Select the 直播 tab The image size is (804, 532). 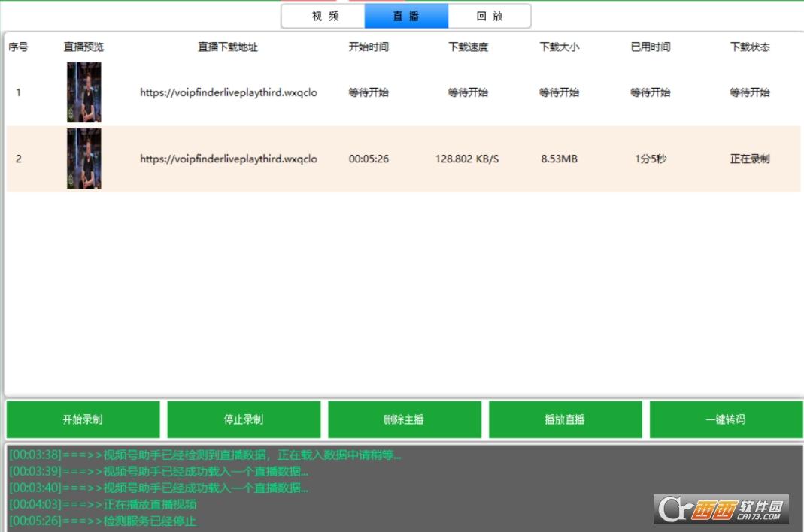pos(406,16)
